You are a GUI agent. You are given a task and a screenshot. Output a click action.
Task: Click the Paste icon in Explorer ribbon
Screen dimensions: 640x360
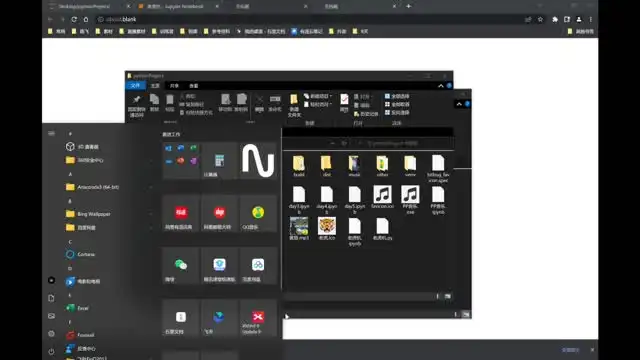pos(170,102)
